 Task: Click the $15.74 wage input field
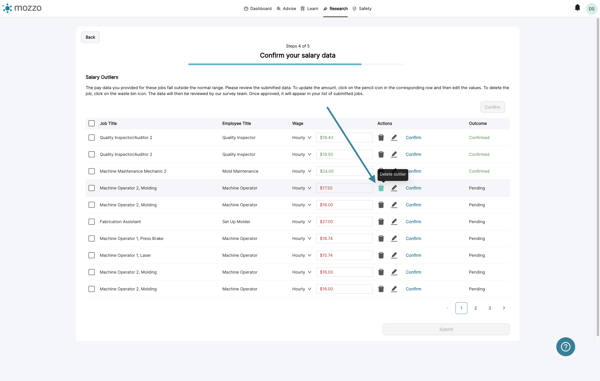(x=344, y=255)
